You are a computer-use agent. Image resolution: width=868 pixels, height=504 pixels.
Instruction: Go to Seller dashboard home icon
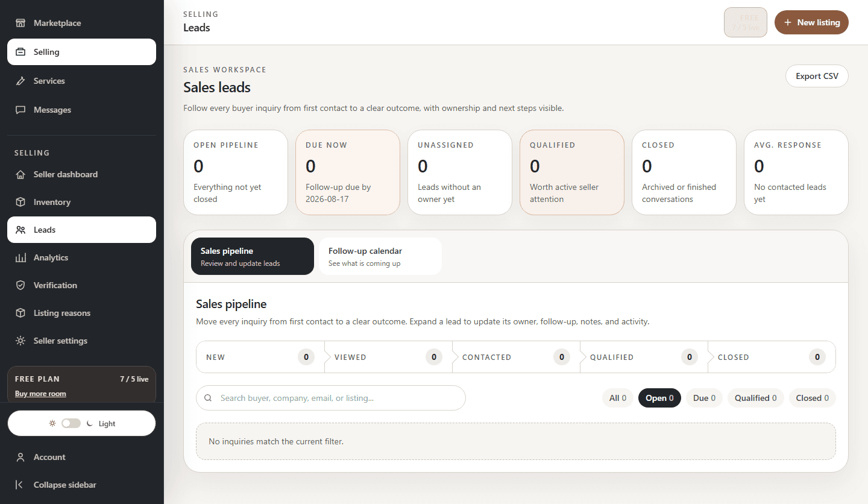pyautogui.click(x=20, y=174)
